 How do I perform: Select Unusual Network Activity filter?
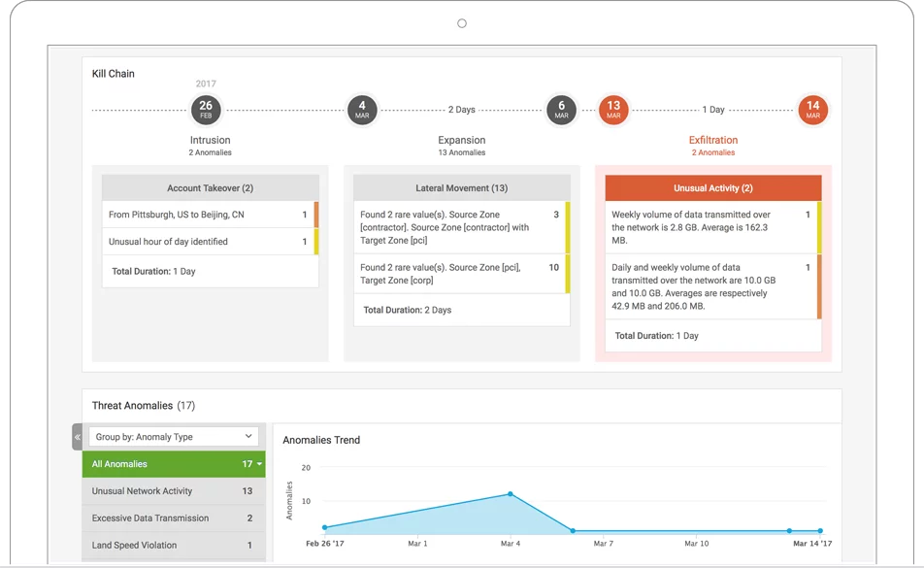tap(173, 491)
